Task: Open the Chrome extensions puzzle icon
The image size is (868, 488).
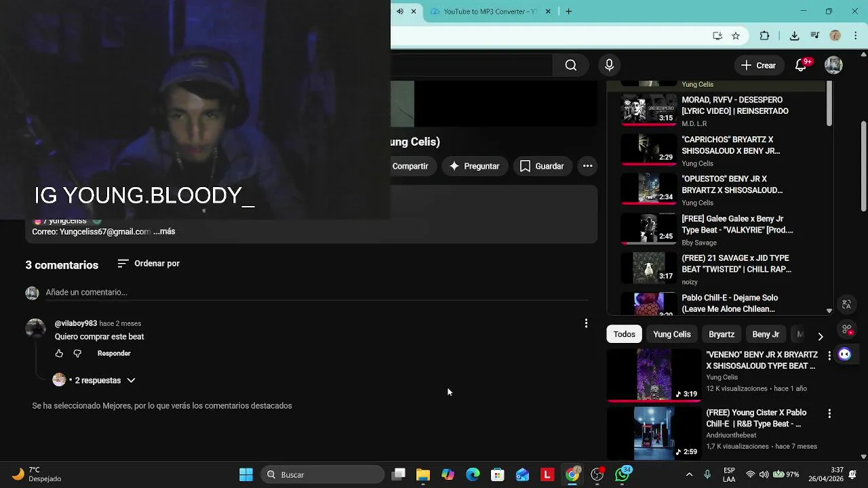Action: [x=765, y=36]
